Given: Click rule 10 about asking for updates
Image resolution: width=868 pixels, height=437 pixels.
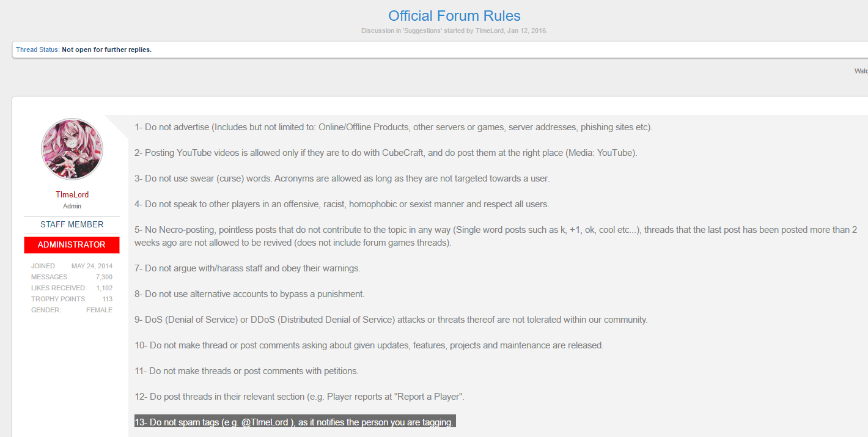Looking at the screenshot, I should click(x=369, y=345).
